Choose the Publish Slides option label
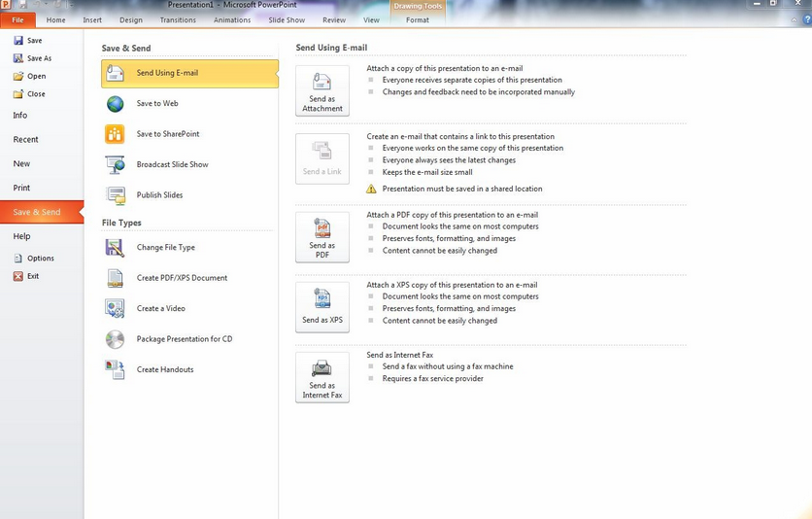The height and width of the screenshot is (519, 812). coord(159,195)
